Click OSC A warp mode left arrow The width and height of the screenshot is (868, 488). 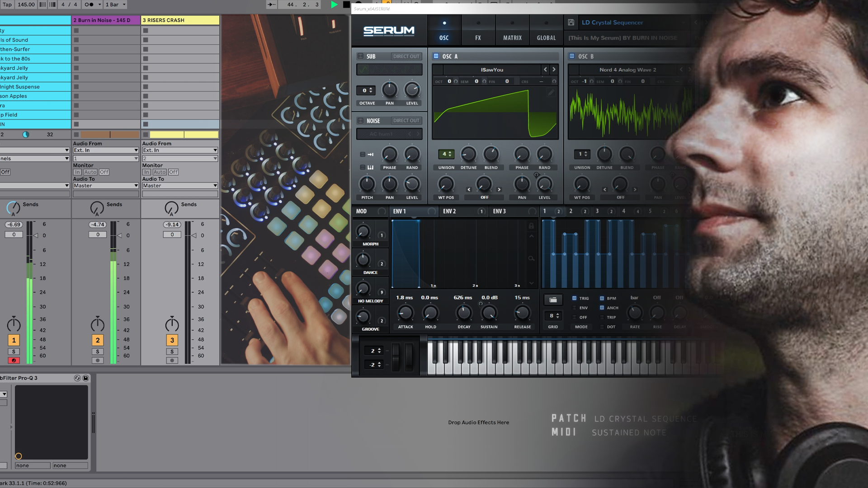point(469,189)
